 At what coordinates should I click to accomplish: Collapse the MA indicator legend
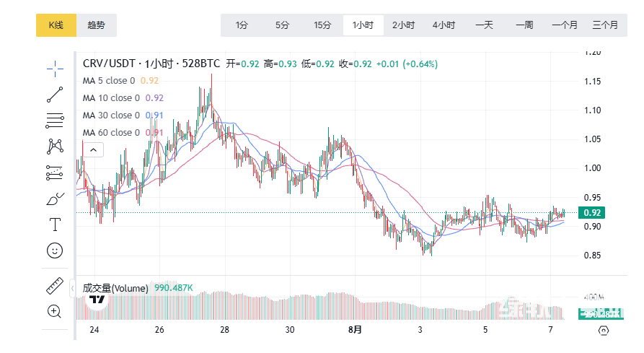94,150
